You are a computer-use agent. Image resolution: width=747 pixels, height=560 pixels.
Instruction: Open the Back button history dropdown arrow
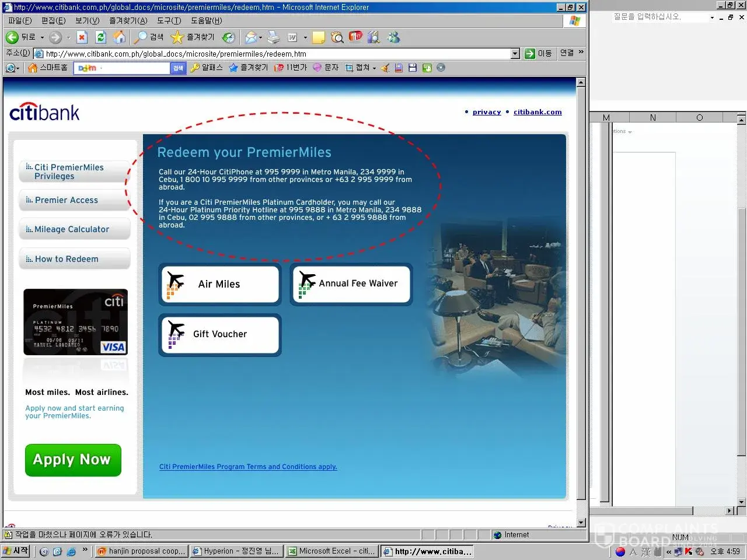42,37
